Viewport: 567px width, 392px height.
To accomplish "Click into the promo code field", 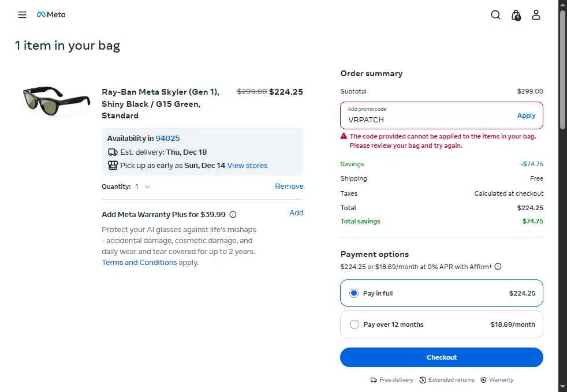I will tap(427, 120).
